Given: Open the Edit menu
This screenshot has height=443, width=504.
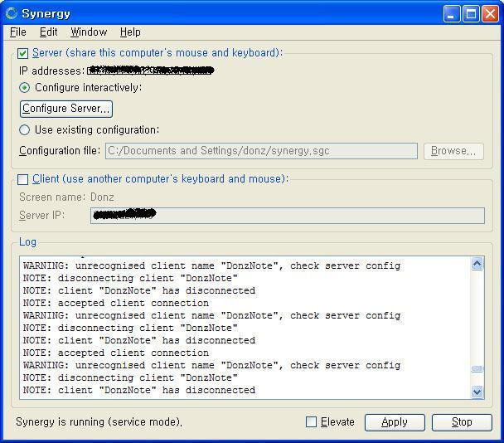Looking at the screenshot, I should click(49, 32).
